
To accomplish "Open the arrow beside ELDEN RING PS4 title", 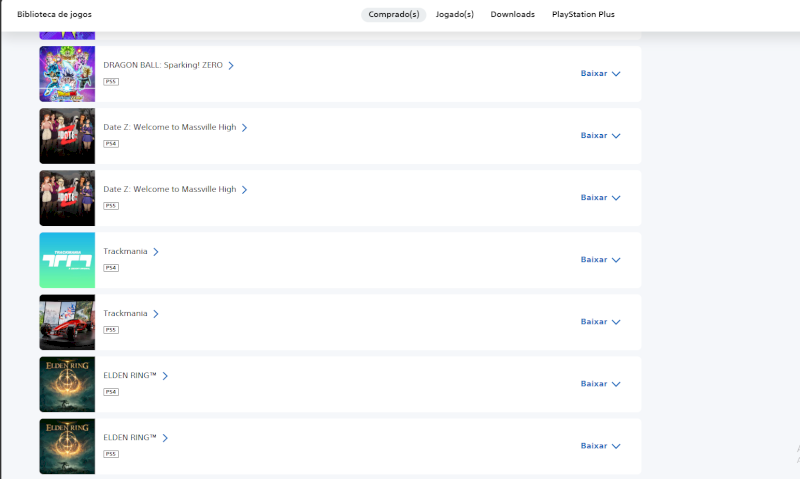I will [165, 376].
